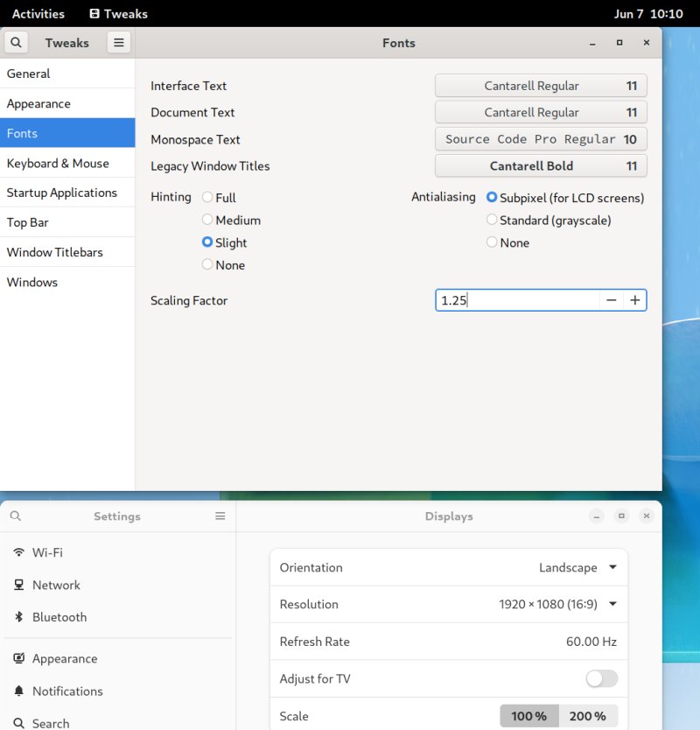700x730 pixels.
Task: Click the Cantarell Bold legacy titles button
Action: click(x=540, y=165)
